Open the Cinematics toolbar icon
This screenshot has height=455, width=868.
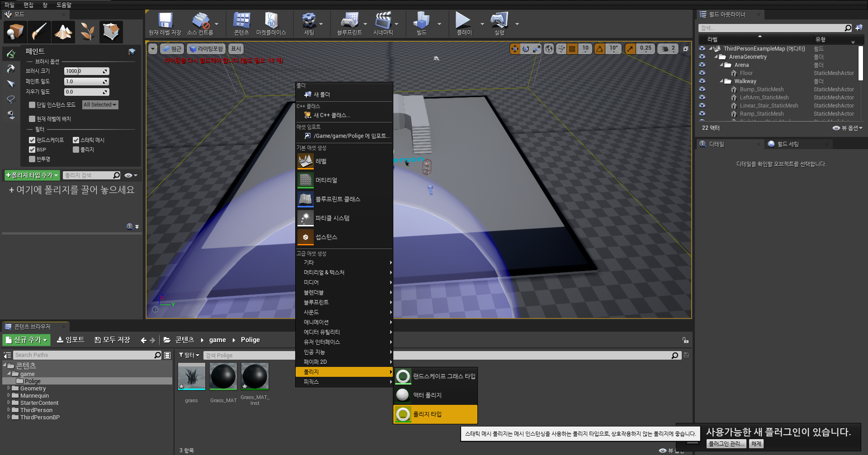(383, 24)
